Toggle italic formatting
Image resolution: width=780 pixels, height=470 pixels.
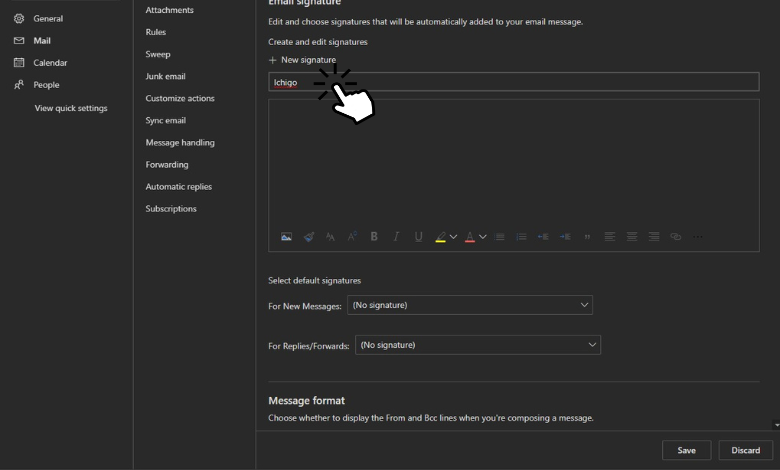[x=396, y=237]
